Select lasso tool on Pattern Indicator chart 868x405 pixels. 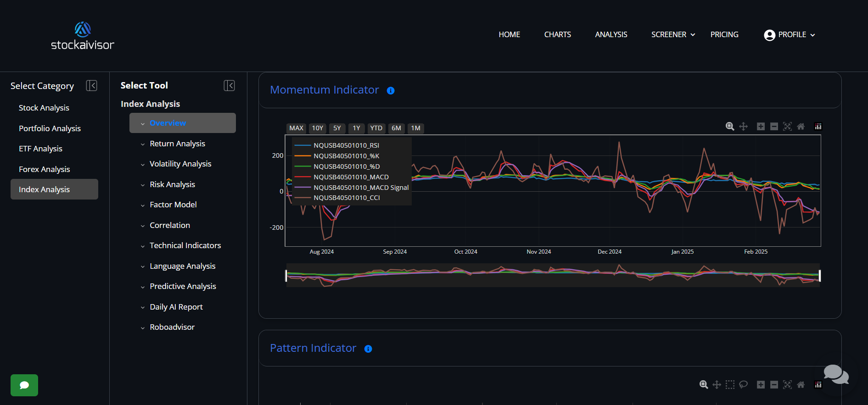click(743, 385)
